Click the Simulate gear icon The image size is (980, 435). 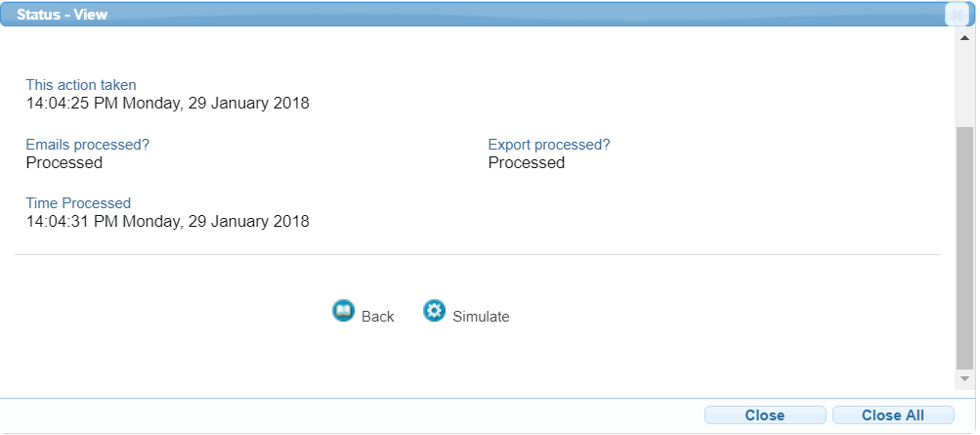(435, 311)
